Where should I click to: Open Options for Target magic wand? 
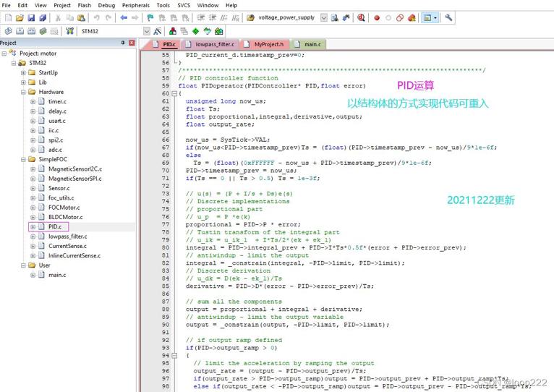pyautogui.click(x=158, y=31)
